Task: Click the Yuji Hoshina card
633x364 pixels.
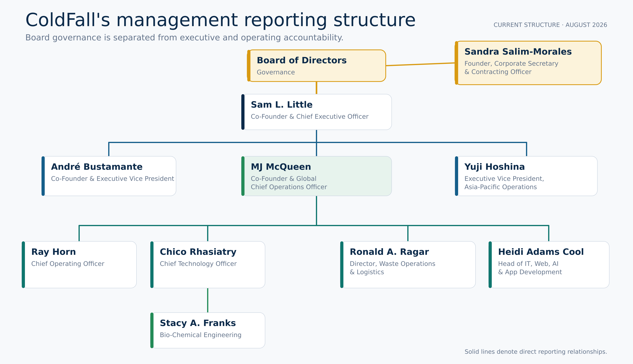Action: 526,176
